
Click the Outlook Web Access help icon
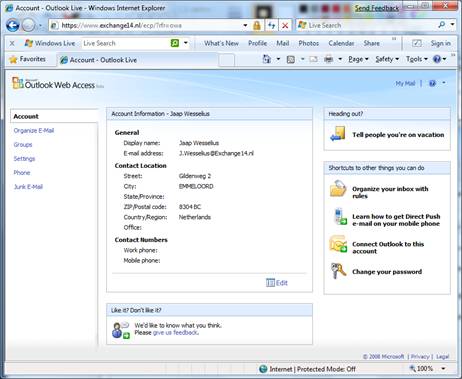(432, 83)
